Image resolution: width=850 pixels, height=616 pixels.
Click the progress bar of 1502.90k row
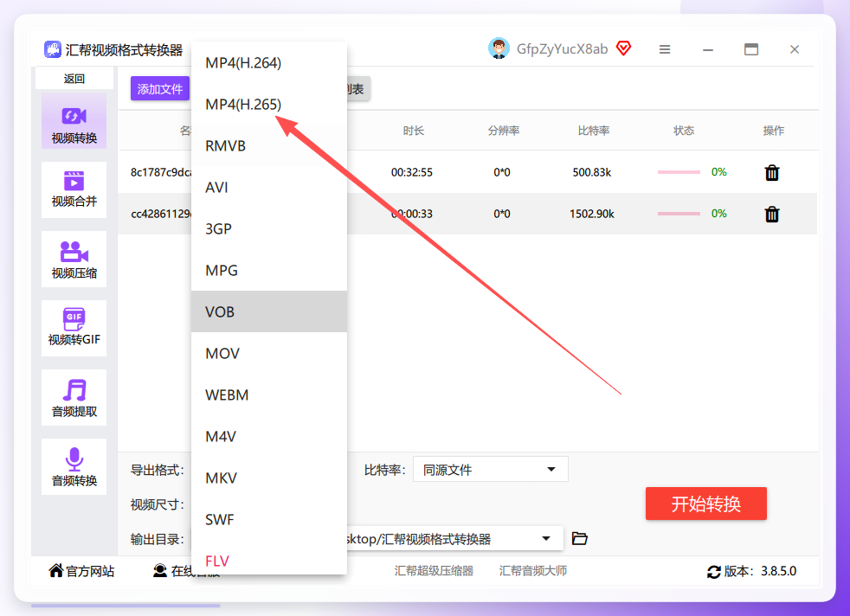(679, 214)
